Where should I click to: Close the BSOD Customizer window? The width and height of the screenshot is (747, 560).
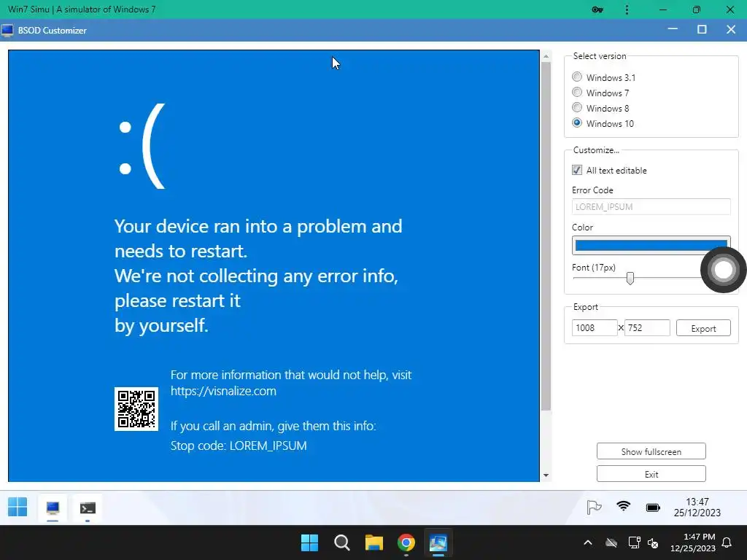[x=731, y=29]
